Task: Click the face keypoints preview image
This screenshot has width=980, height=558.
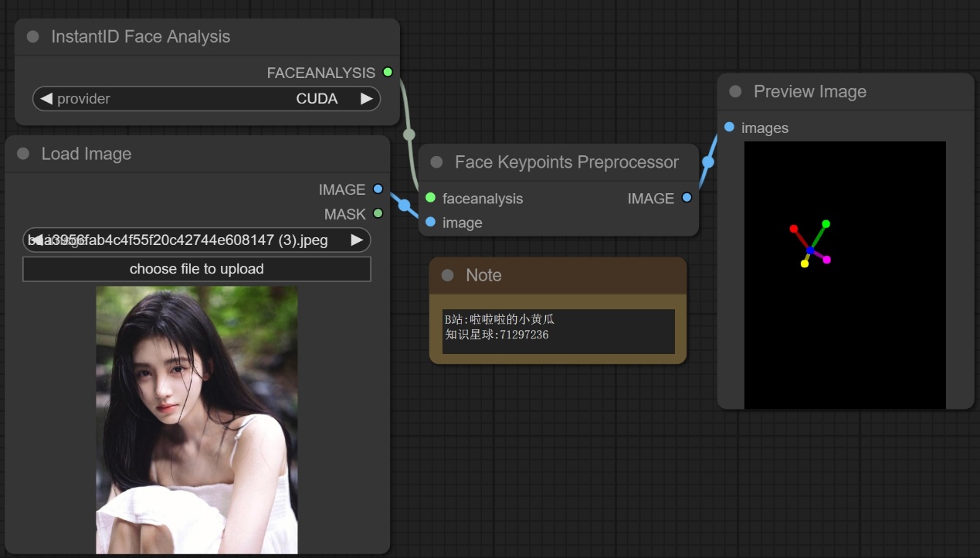Action: 845,274
